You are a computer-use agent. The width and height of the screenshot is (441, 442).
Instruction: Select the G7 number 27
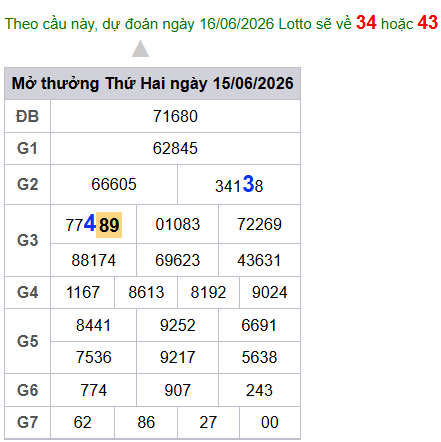coord(208,422)
